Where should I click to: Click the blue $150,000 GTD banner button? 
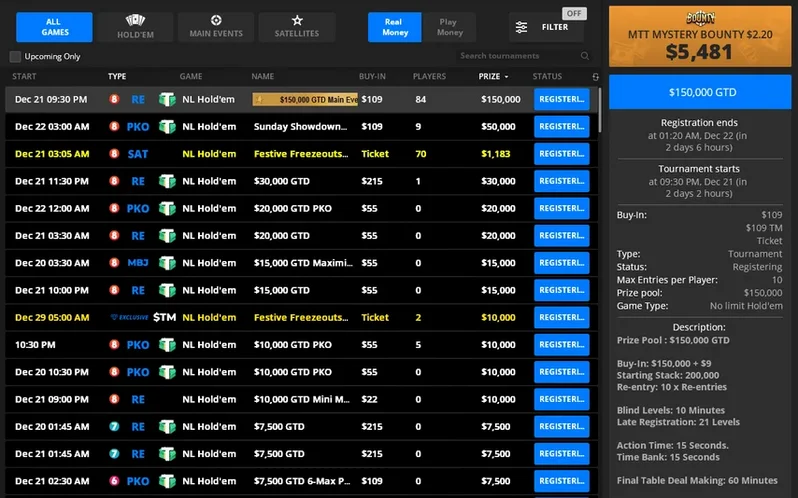(x=700, y=91)
